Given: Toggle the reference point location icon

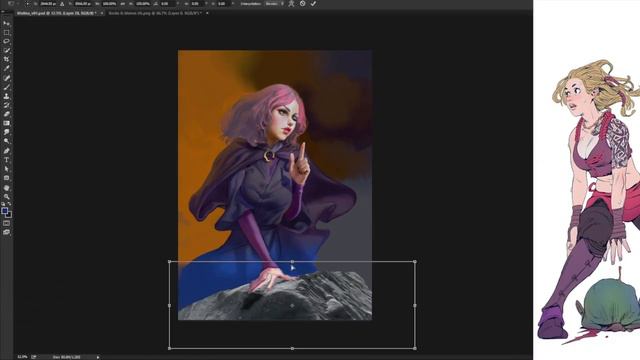Looking at the screenshot, I should tap(27, 4).
